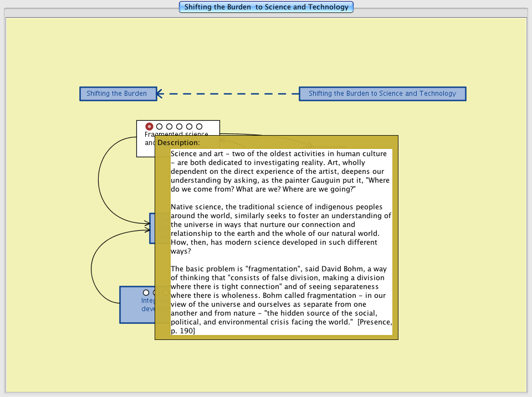
Task: Click the paragraph quoting David Bohm
Action: [280, 300]
